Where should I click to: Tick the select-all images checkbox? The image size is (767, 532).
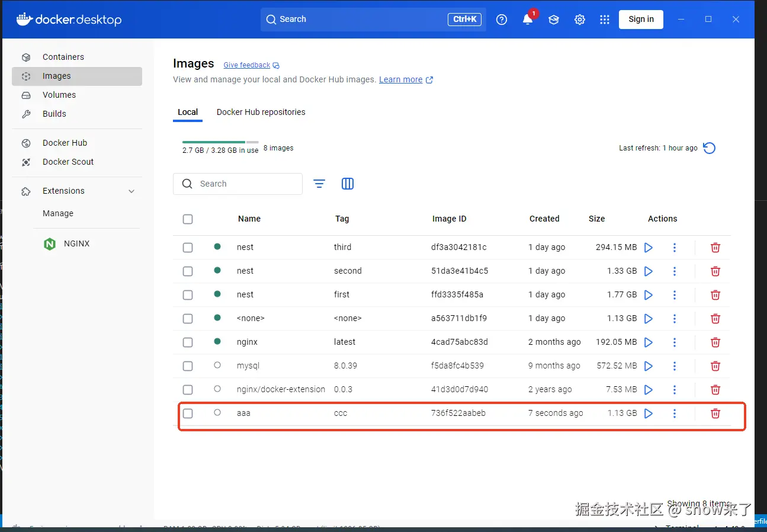[x=188, y=219]
